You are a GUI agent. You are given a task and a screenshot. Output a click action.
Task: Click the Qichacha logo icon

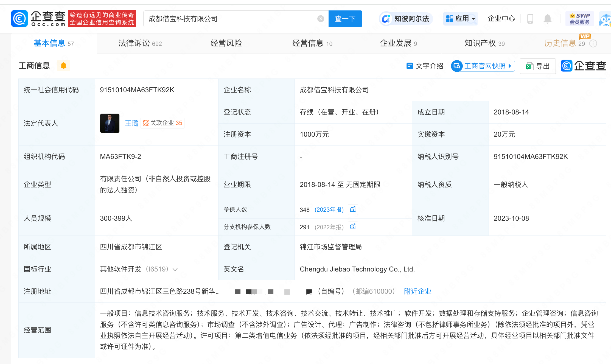tap(19, 19)
